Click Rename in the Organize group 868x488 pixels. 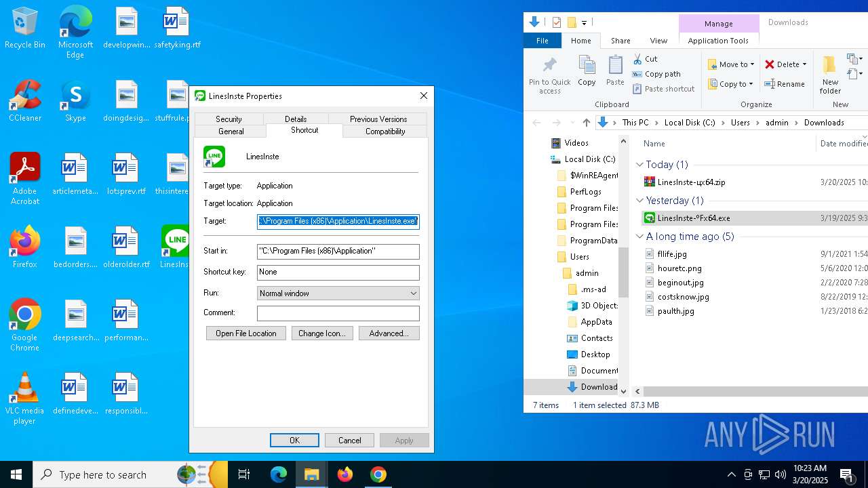(x=785, y=84)
